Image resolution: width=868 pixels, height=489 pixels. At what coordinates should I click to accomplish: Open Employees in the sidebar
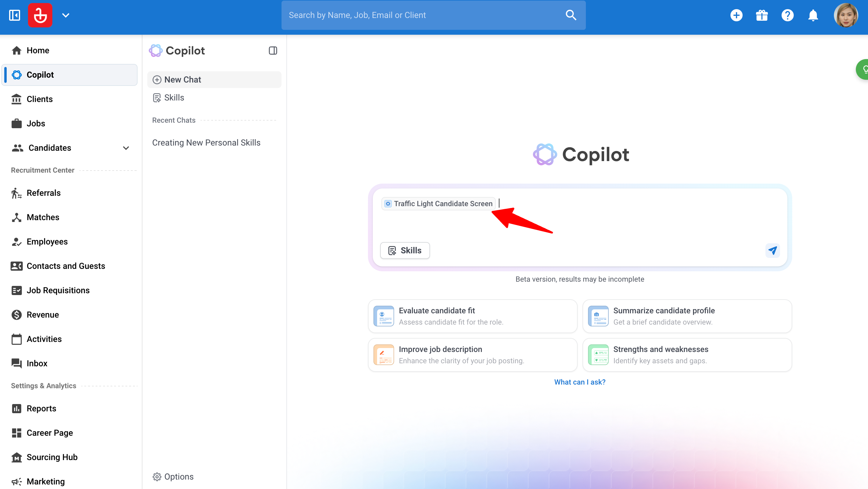click(69, 242)
